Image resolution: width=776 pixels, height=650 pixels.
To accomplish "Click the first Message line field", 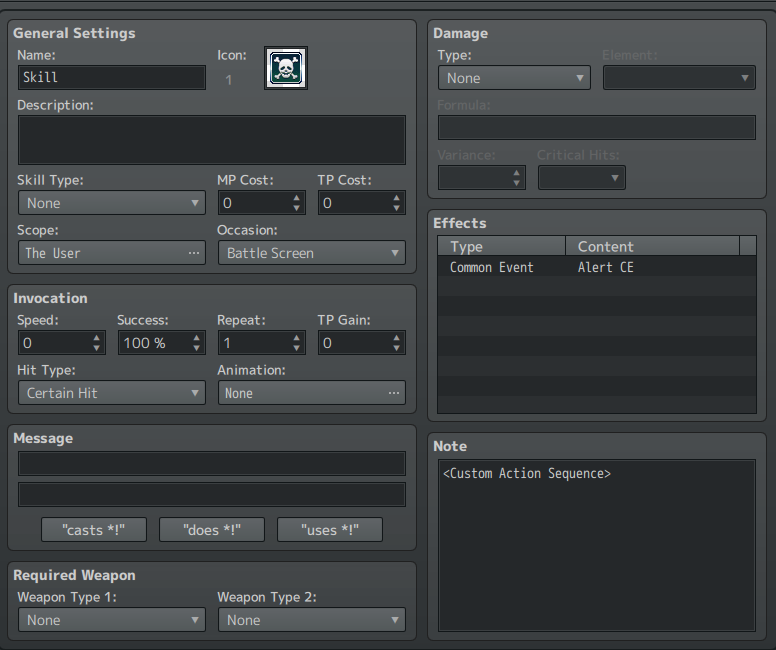I will click(212, 463).
